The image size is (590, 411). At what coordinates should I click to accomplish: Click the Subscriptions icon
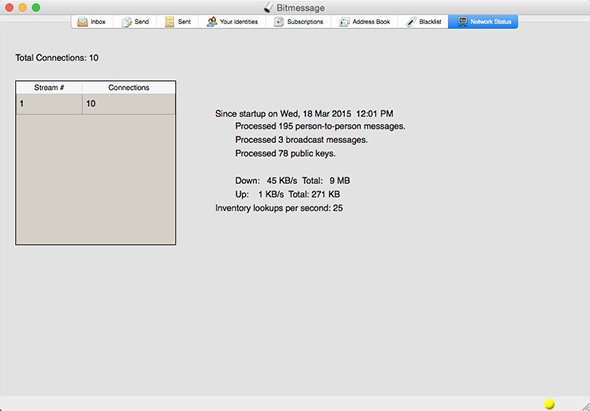[278, 22]
